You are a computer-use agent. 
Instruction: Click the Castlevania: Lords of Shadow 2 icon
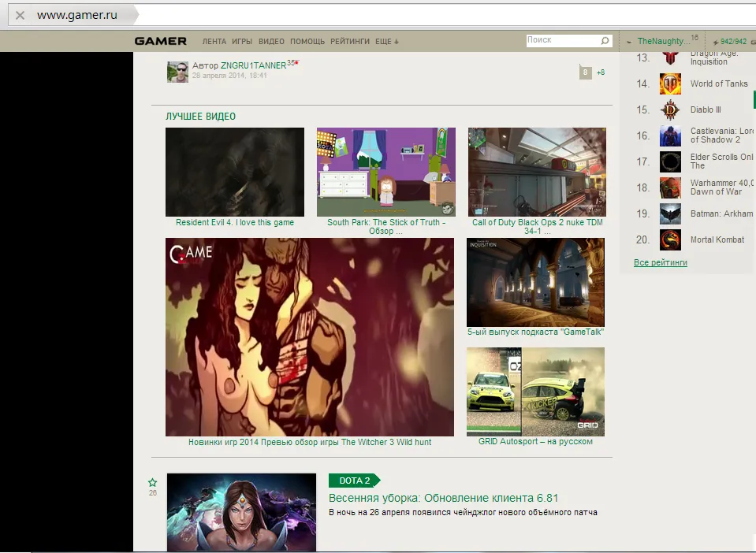coord(670,135)
